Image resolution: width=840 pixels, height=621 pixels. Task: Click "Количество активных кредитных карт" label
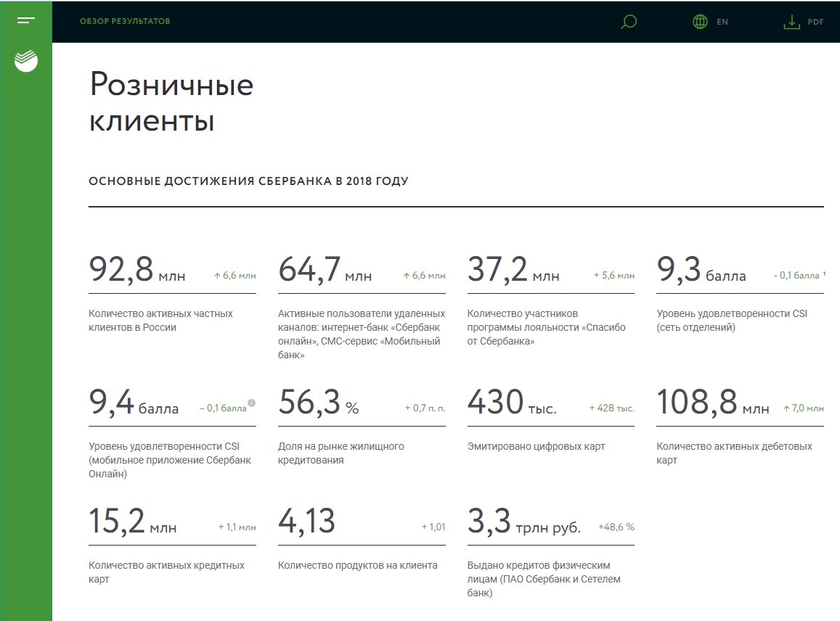pos(166,572)
